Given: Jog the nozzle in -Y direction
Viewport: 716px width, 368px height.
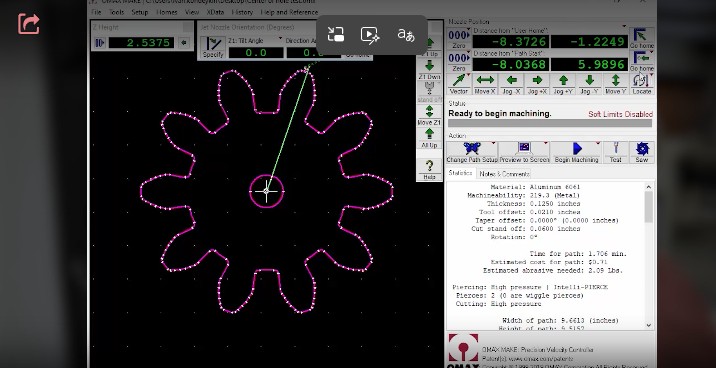Looking at the screenshot, I should coord(590,84).
